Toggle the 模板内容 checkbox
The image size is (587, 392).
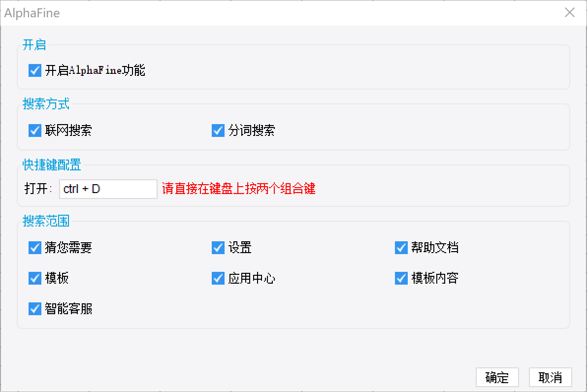click(x=401, y=278)
